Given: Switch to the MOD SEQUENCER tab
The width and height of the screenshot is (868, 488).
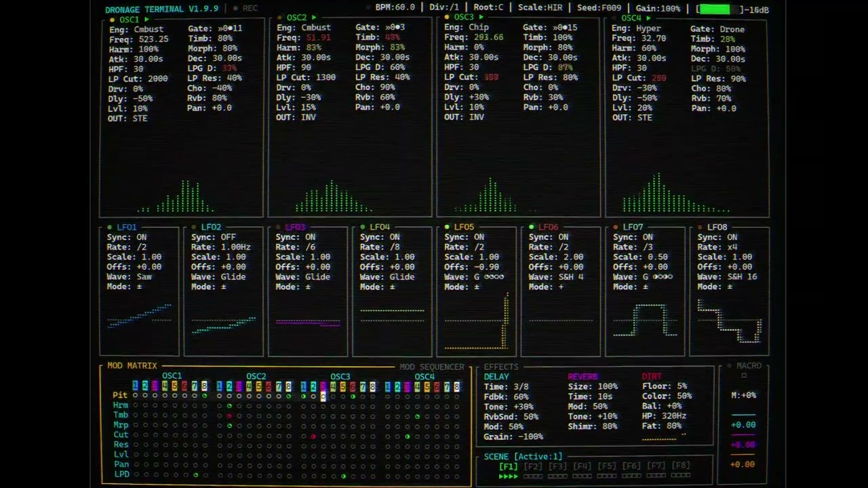Looking at the screenshot, I should pos(432,367).
